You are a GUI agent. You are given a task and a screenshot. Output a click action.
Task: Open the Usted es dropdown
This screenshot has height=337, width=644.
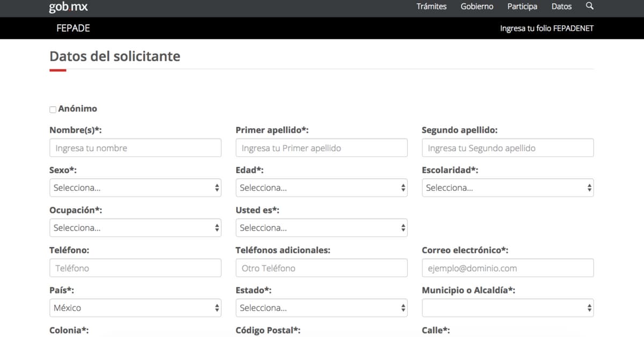(321, 228)
